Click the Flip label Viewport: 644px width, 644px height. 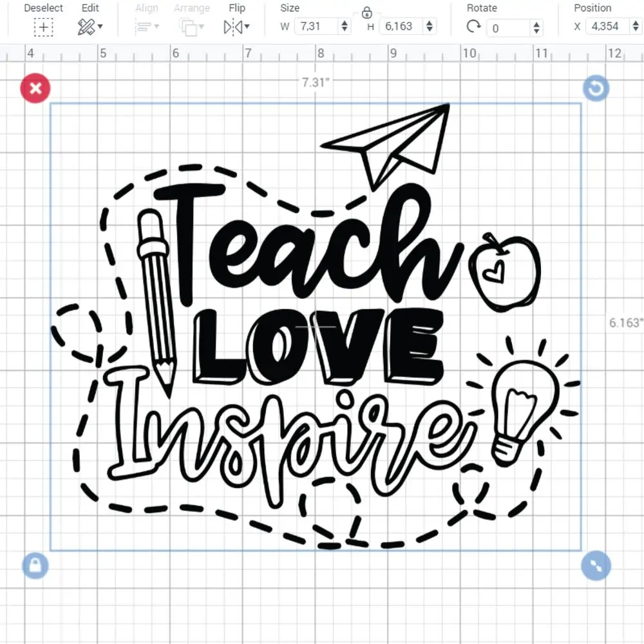[x=237, y=8]
